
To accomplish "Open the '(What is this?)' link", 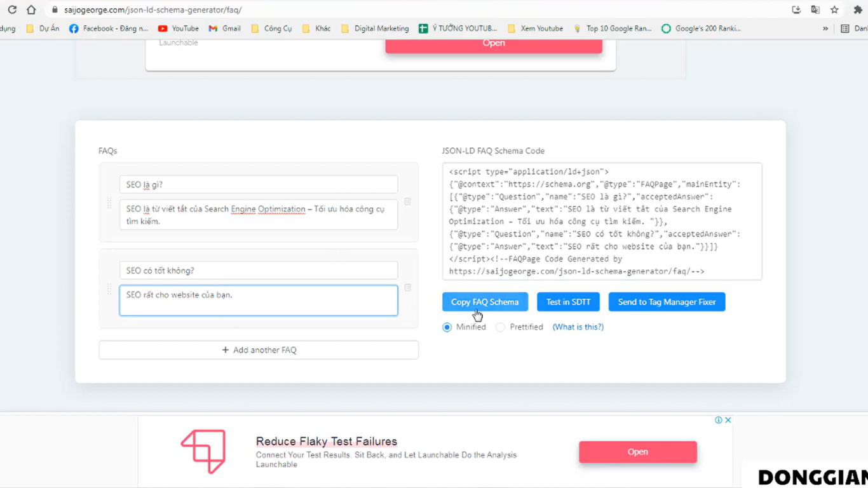I will [578, 327].
